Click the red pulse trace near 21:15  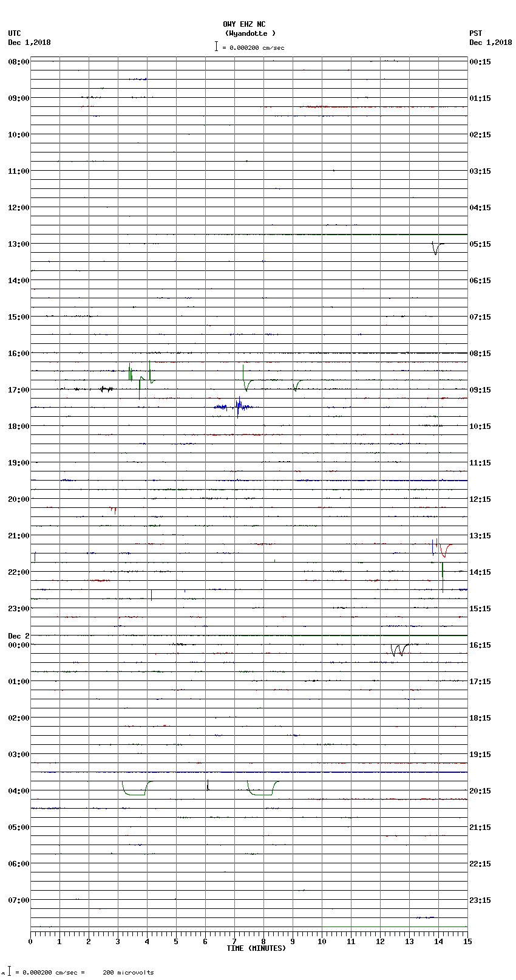(x=446, y=550)
